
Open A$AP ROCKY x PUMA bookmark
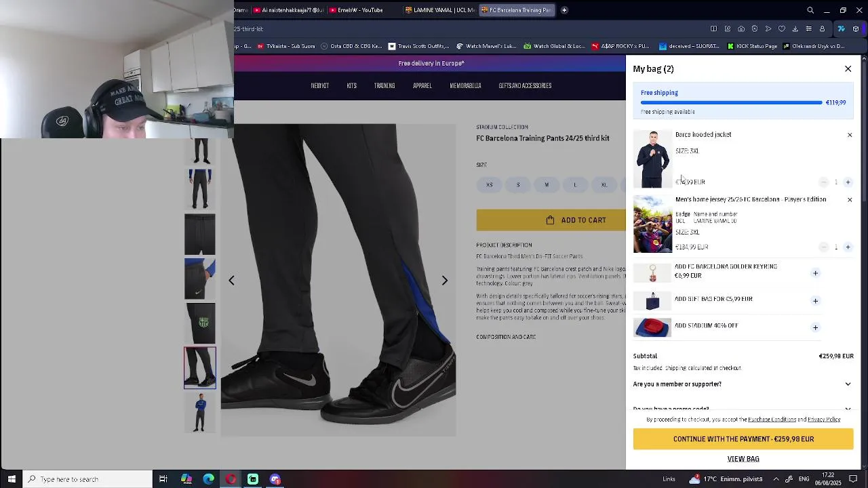pos(620,46)
